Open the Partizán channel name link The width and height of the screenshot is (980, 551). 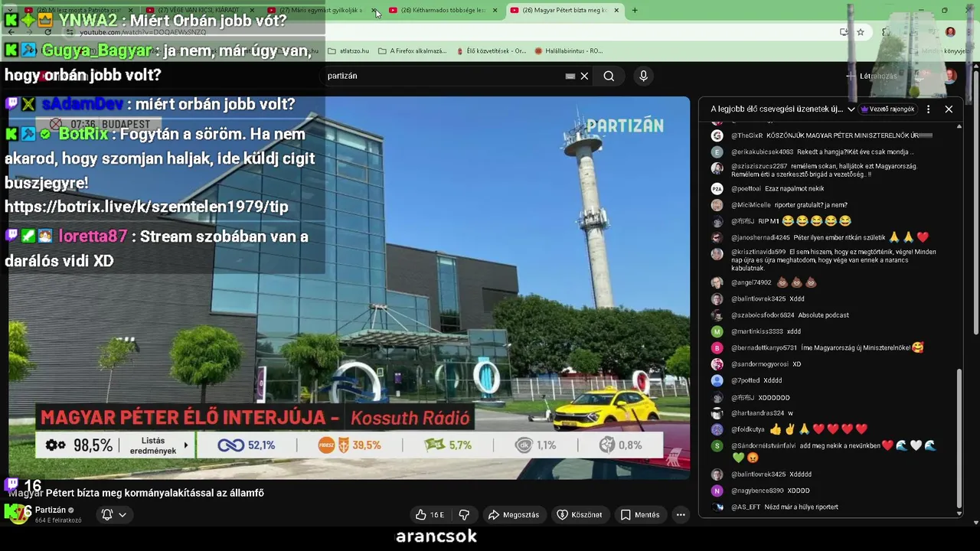click(51, 510)
